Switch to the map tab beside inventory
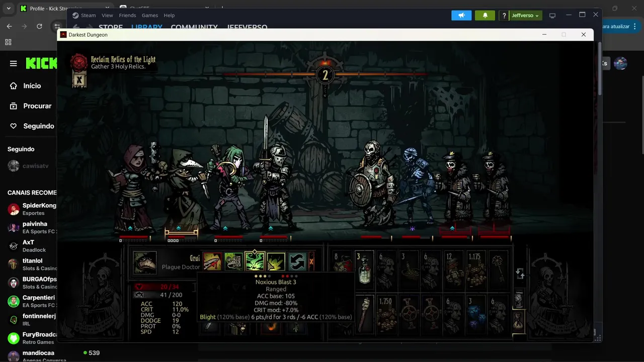Screen dimensions: 644x362 point(518,299)
